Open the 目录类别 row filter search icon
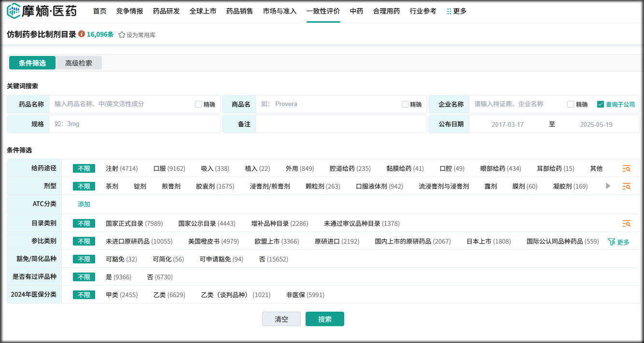Image resolution: width=644 pixels, height=343 pixels. (626, 223)
